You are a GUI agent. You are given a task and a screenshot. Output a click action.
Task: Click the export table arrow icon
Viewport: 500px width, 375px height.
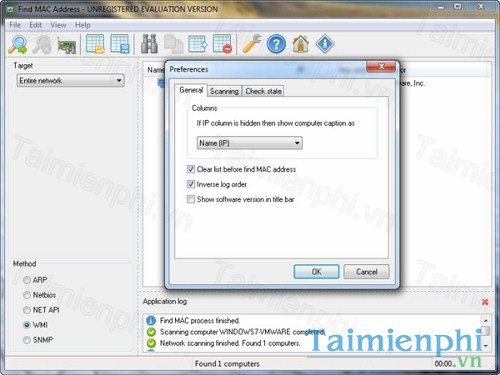coord(198,44)
